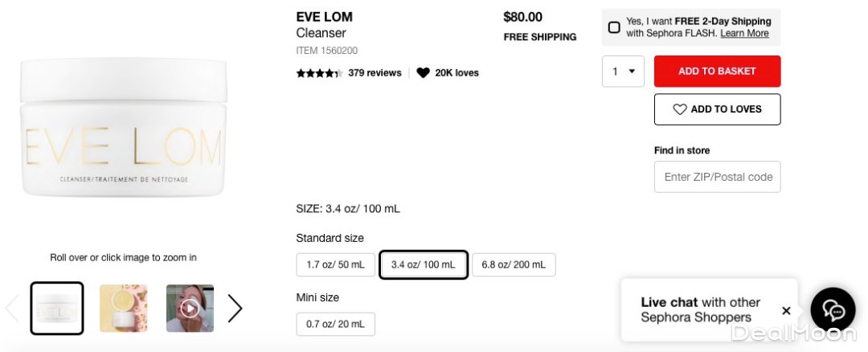Click next arrow in image carousel

pyautogui.click(x=235, y=308)
